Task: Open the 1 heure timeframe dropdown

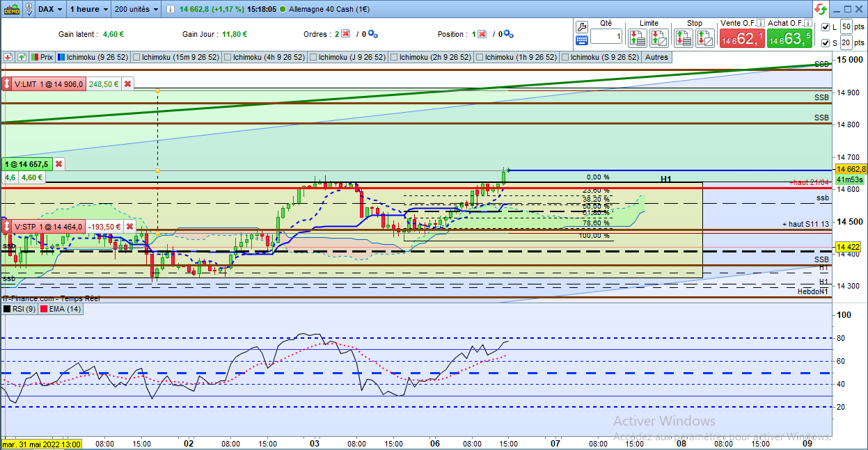Action: [x=89, y=10]
